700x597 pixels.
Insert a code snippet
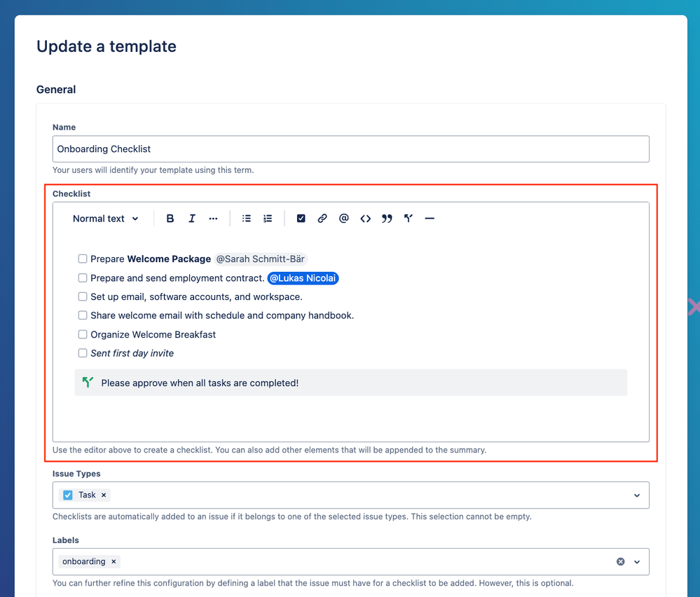[365, 219]
